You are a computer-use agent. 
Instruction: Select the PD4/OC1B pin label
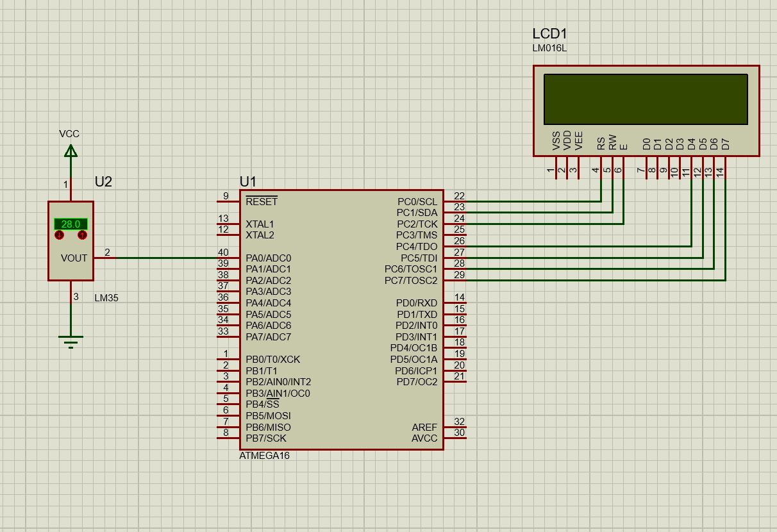coord(414,348)
